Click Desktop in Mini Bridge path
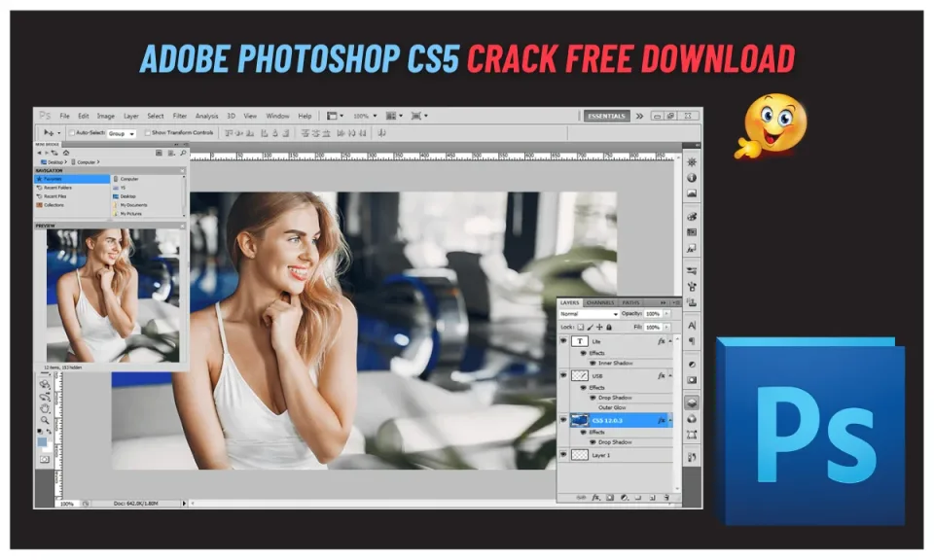The height and width of the screenshot is (560, 934). tap(54, 161)
